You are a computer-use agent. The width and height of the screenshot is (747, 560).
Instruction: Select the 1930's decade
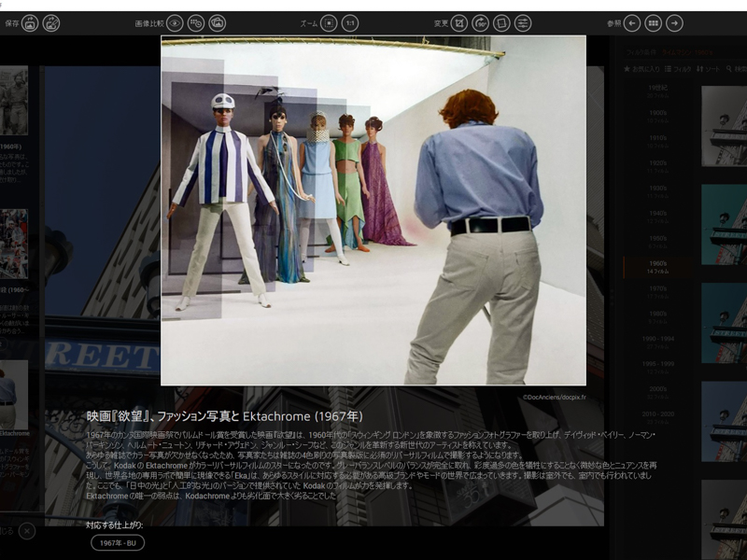click(x=658, y=192)
